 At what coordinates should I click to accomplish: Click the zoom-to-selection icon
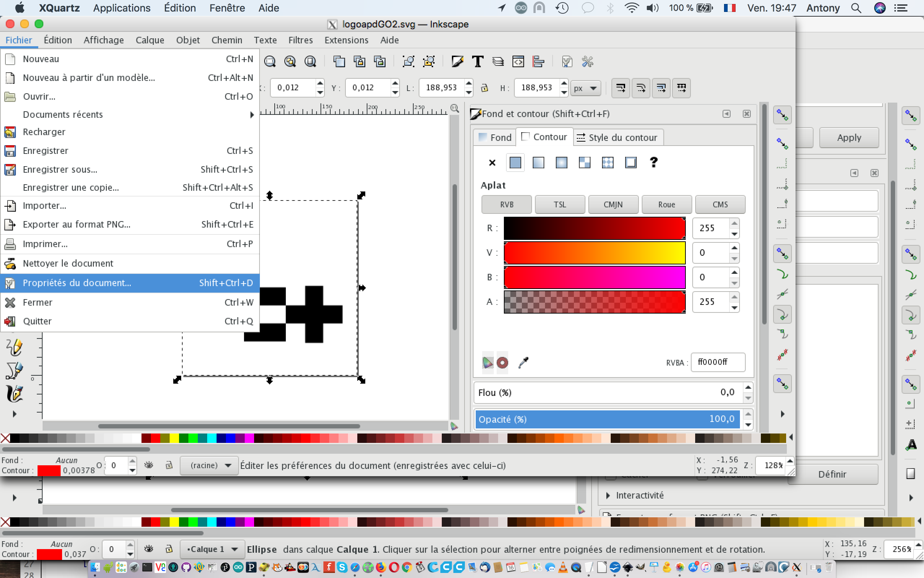pyautogui.click(x=270, y=61)
